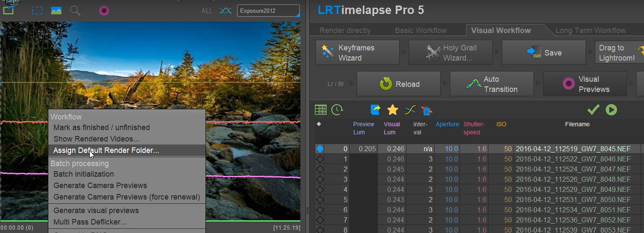Toggle keyframe diamond on row 3

click(320, 179)
